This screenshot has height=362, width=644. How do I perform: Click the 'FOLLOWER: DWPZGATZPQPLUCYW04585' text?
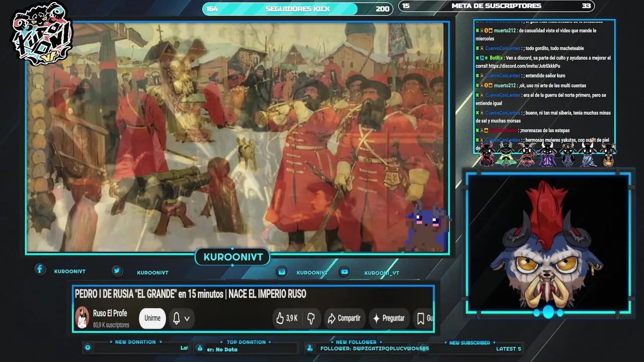coord(375,348)
